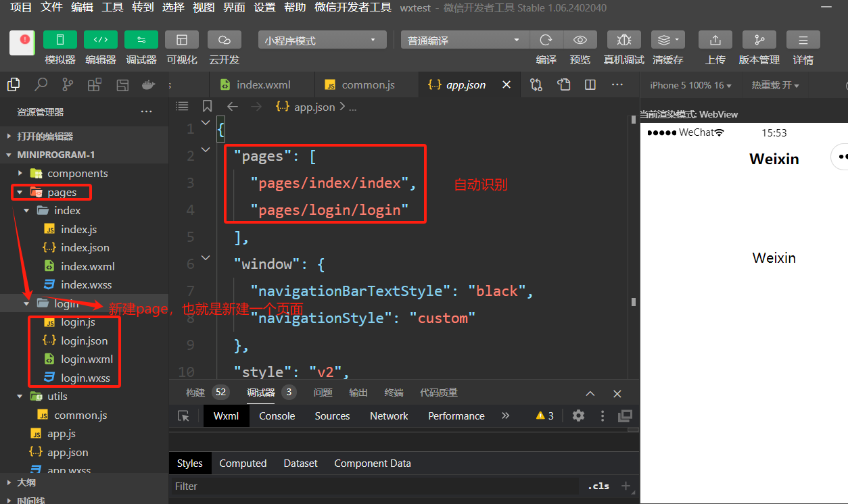848x504 pixels.
Task: Open the 普通编译 compile mode dropdown
Action: point(465,41)
